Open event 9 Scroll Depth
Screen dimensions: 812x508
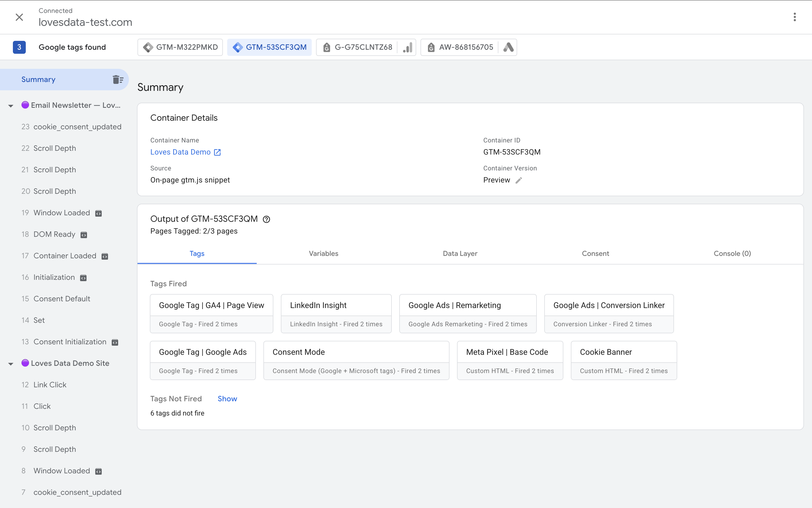coord(49,449)
